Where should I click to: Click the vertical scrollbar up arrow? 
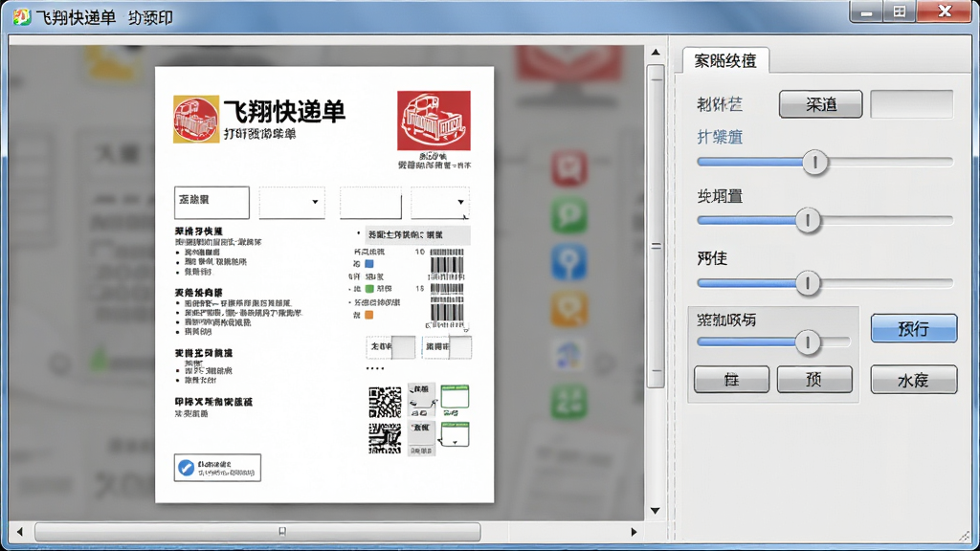[x=656, y=52]
